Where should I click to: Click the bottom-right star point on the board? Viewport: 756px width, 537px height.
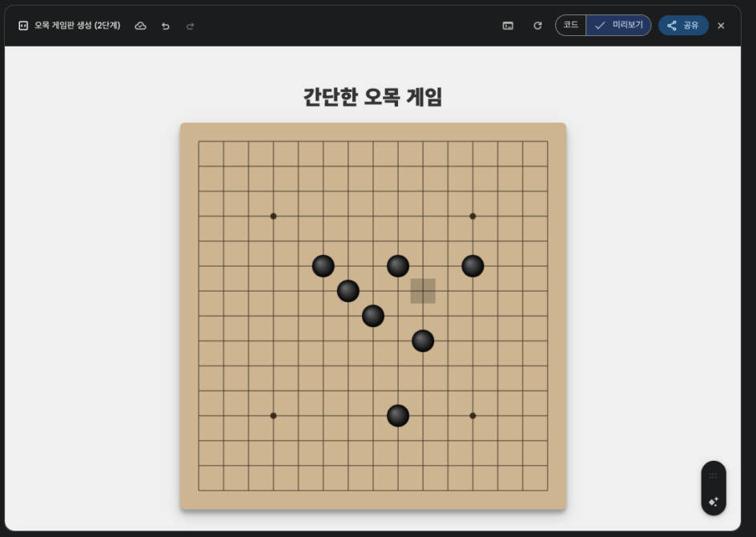tap(472, 415)
